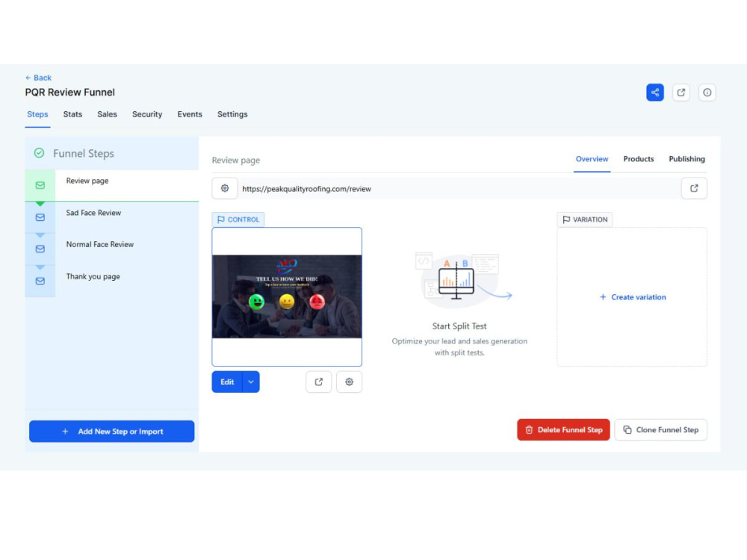Open the Publishing tab

[686, 159]
